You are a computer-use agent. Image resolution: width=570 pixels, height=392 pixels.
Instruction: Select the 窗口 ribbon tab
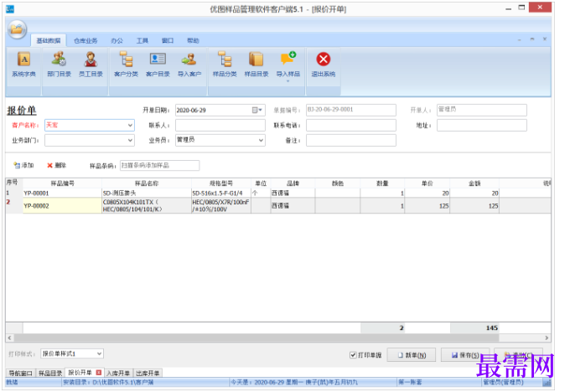pyautogui.click(x=168, y=40)
